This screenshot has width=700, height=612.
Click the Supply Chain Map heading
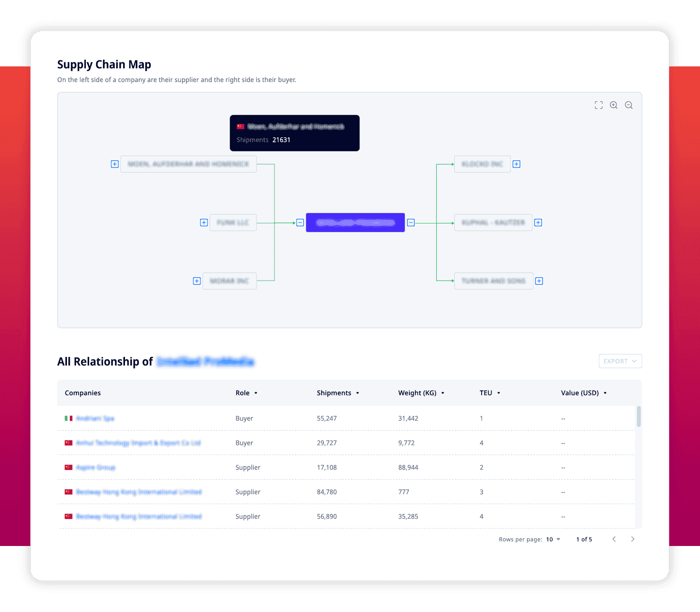tap(104, 65)
